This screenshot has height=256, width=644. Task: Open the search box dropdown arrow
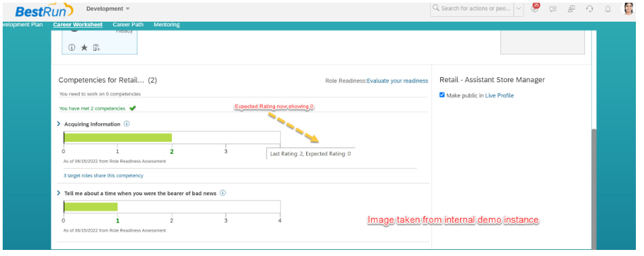[x=519, y=8]
